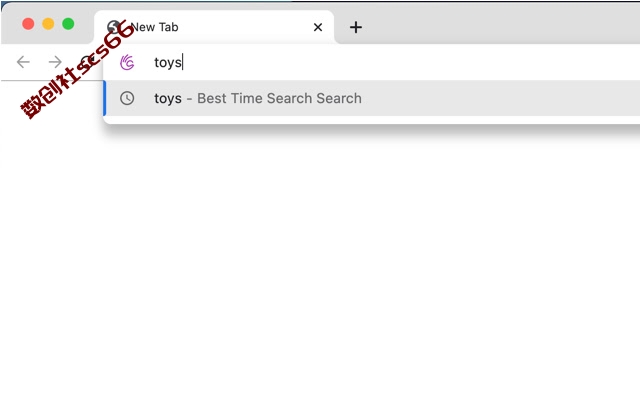
Task: Open a new tab with plus button
Action: tap(356, 27)
